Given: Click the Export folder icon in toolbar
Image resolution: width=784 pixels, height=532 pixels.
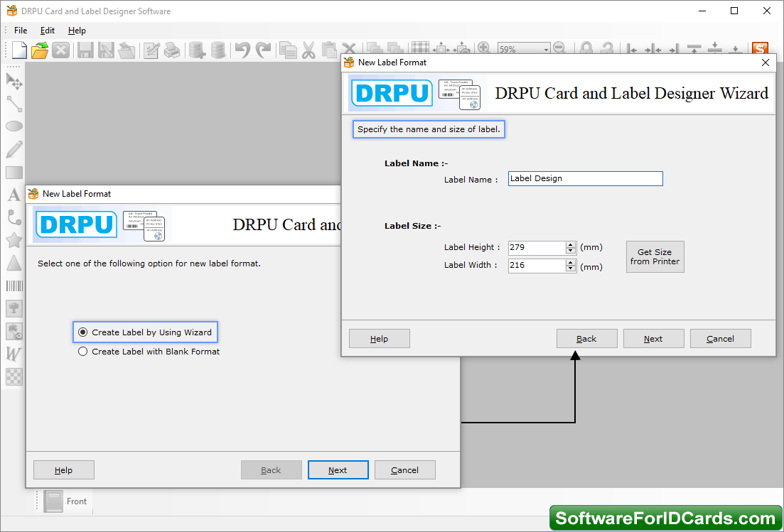Looking at the screenshot, I should (127, 50).
